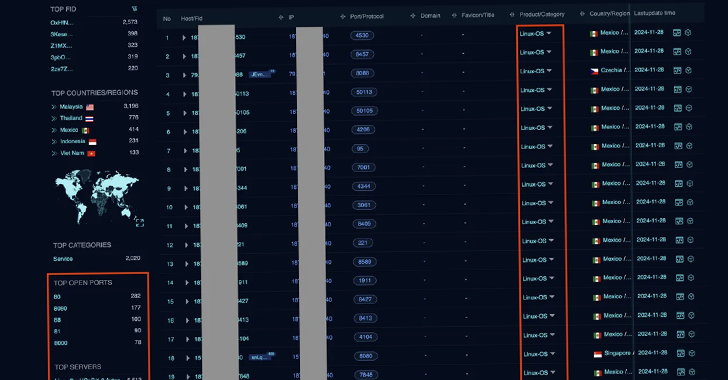Screen dimensions: 728x380
Task: Click the cube icon in row 1
Action: point(688,33)
